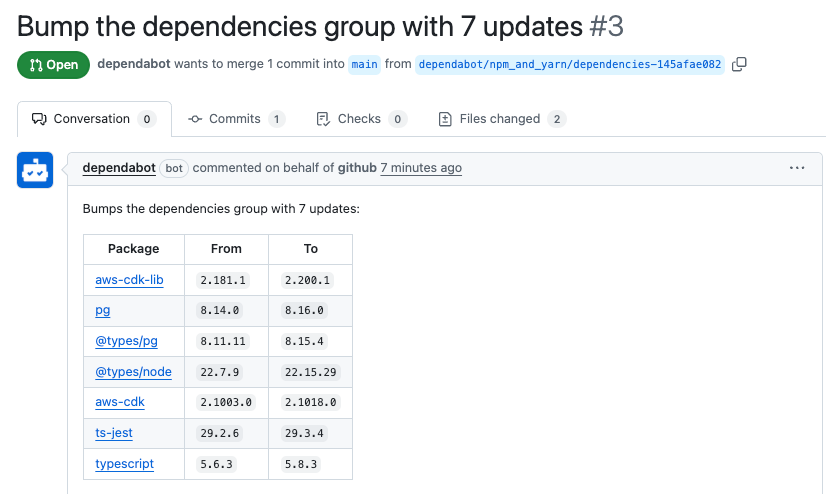This screenshot has height=494, width=826.
Task: Click the Commits count badge
Action: tap(277, 120)
